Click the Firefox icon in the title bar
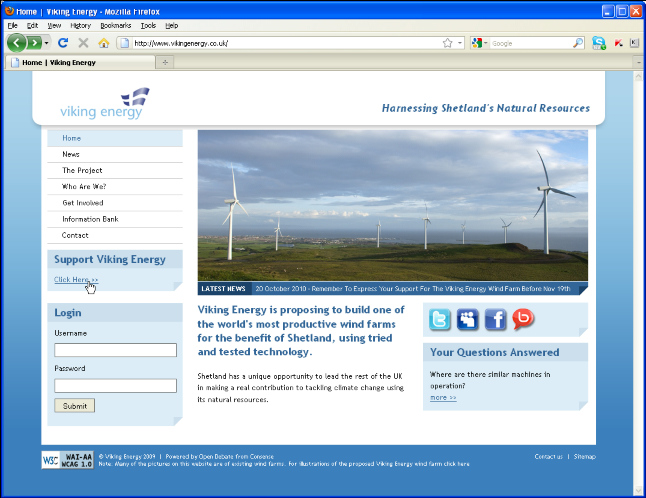The width and height of the screenshot is (646, 498). 9,11
